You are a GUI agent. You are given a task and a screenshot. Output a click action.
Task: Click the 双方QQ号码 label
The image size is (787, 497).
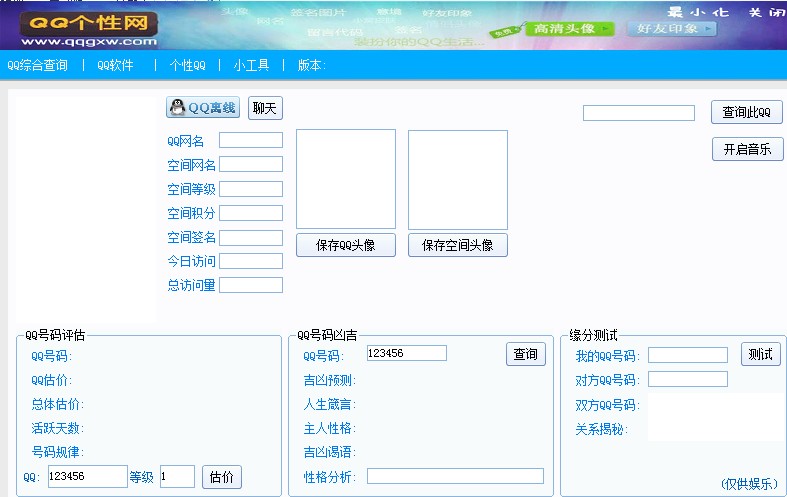tap(607, 405)
